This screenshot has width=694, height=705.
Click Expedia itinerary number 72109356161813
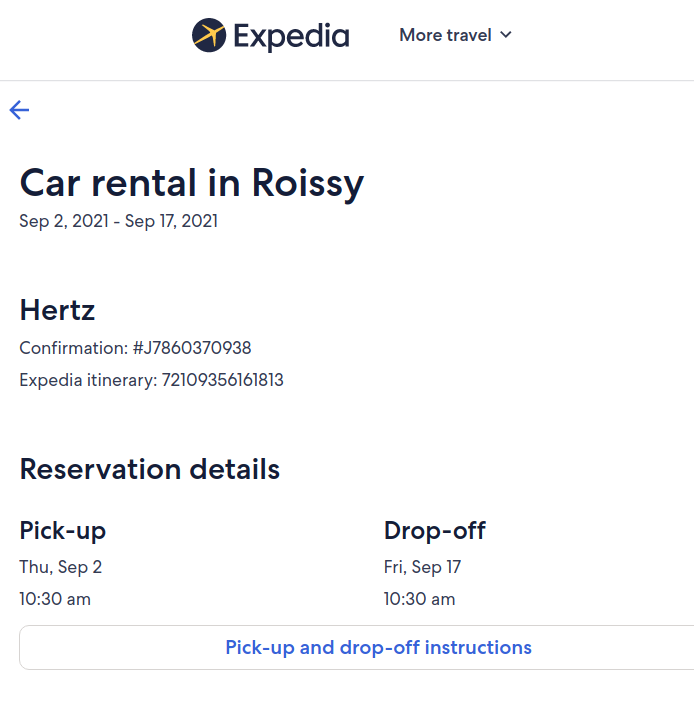(x=222, y=380)
